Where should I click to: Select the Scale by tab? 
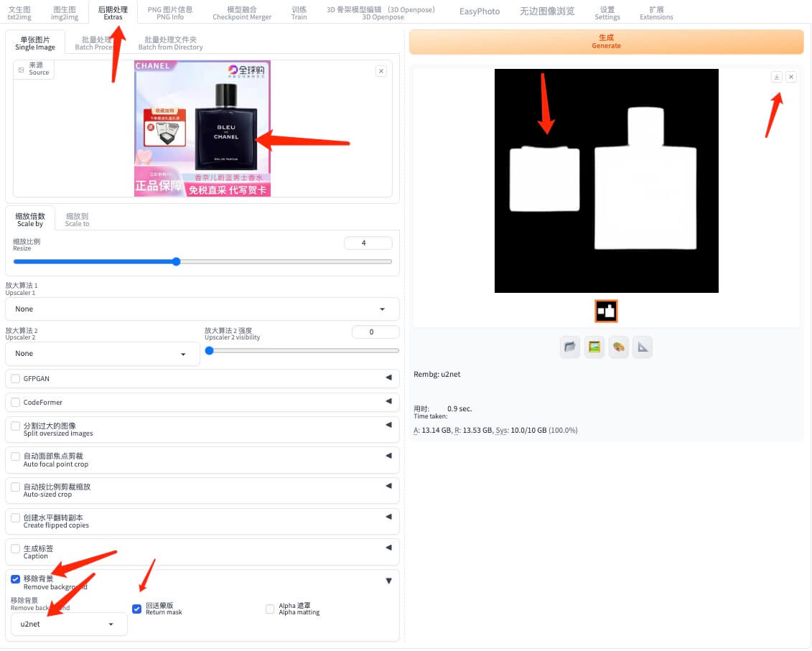coord(30,220)
